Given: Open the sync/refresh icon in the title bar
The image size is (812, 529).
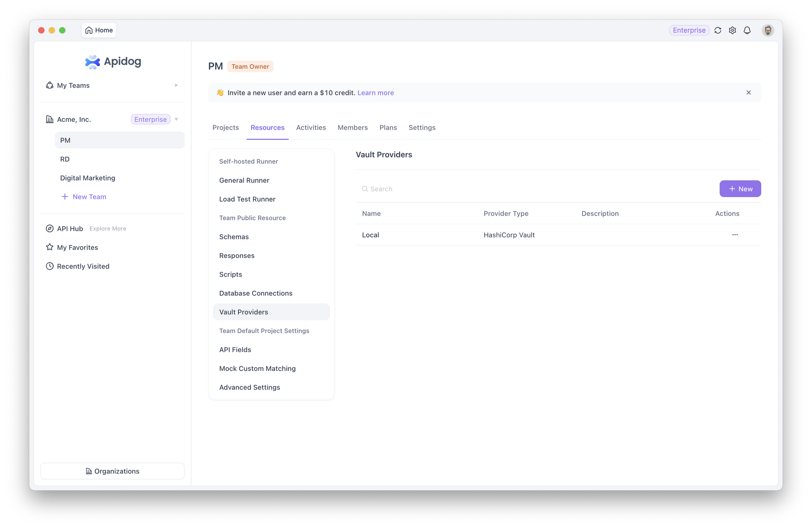Looking at the screenshot, I should pyautogui.click(x=718, y=30).
